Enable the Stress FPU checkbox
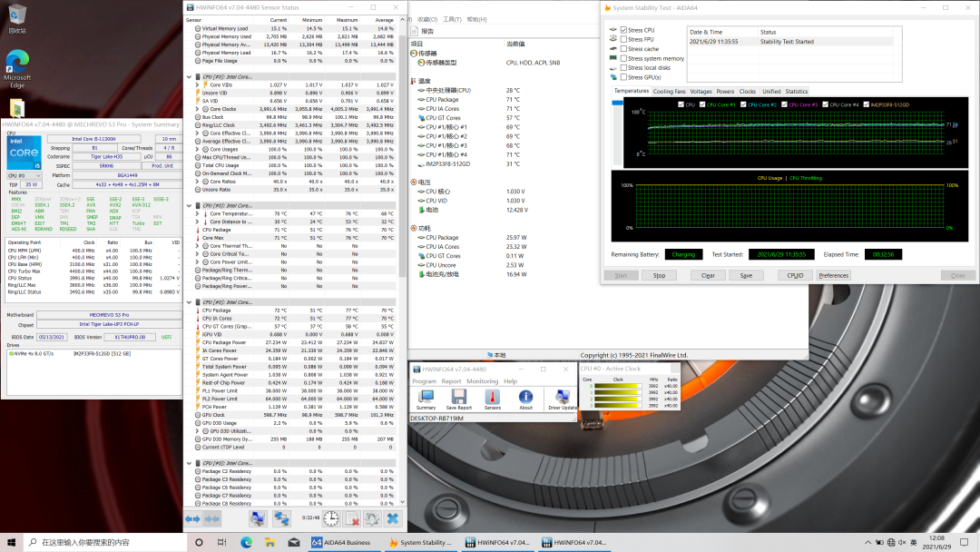Viewport: 980px width, 552px height. pyautogui.click(x=623, y=40)
